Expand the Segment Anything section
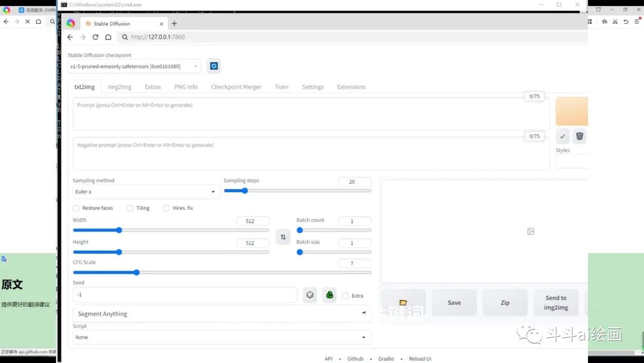Viewport: 644px width, 363px height. pyautogui.click(x=222, y=313)
